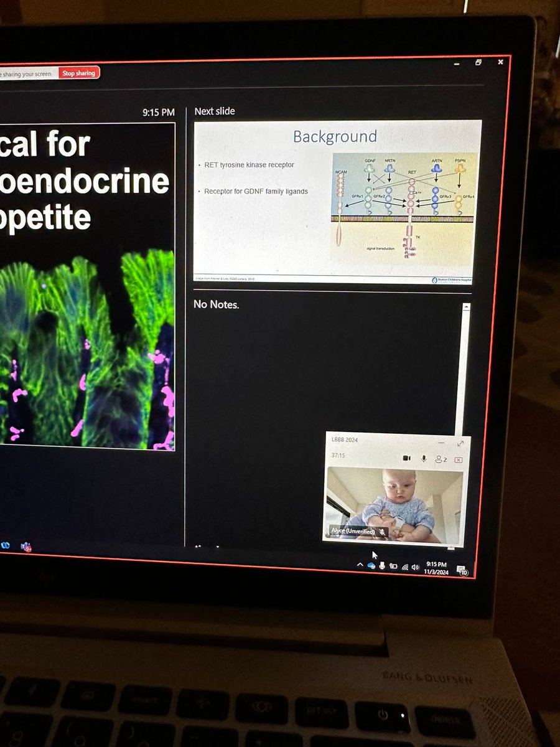Screen dimensions: 560x747
Task: Expand the meeting window to full screen
Action: (460, 443)
